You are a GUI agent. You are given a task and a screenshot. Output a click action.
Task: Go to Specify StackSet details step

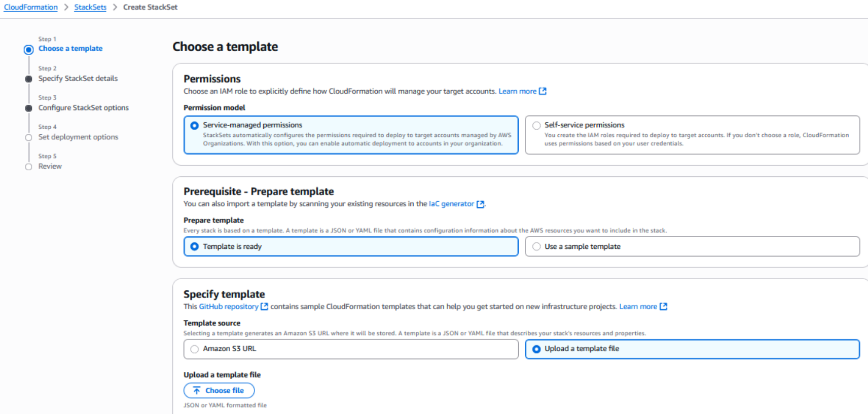78,79
